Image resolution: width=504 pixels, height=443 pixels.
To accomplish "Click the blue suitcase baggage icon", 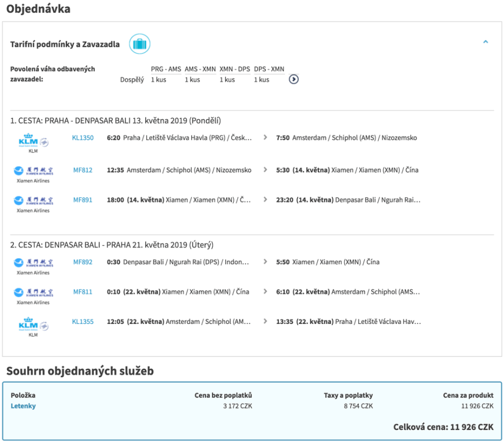I will pyautogui.click(x=140, y=44).
